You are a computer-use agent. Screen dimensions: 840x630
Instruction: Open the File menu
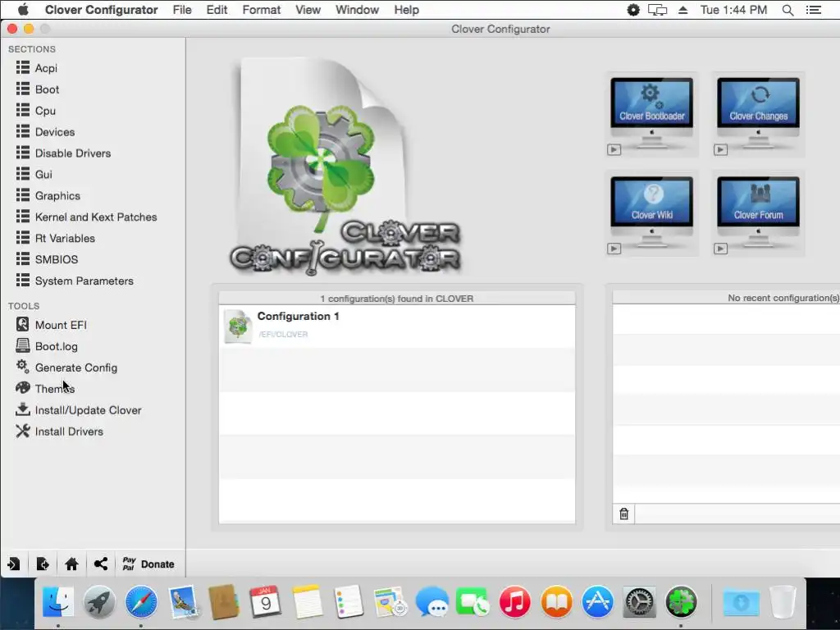coord(182,10)
